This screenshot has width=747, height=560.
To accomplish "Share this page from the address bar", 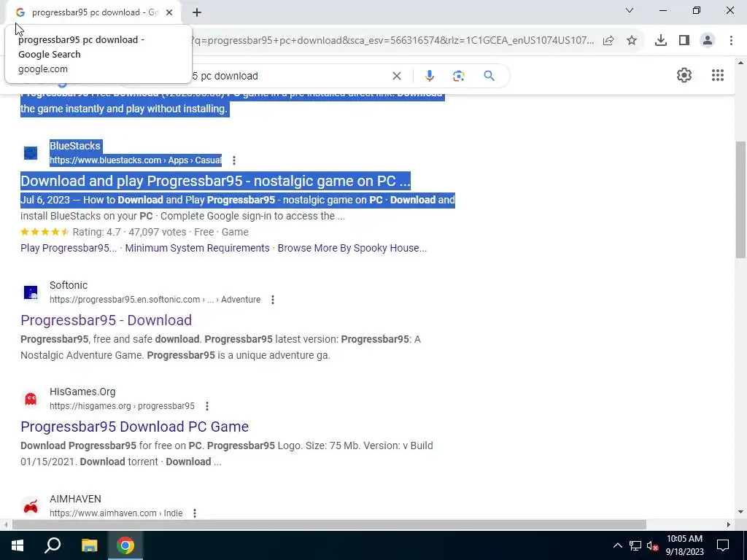I will (x=608, y=41).
